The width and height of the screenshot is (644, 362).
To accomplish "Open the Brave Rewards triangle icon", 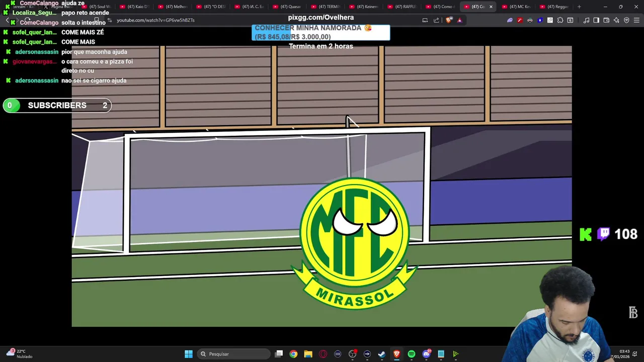I will (459, 20).
